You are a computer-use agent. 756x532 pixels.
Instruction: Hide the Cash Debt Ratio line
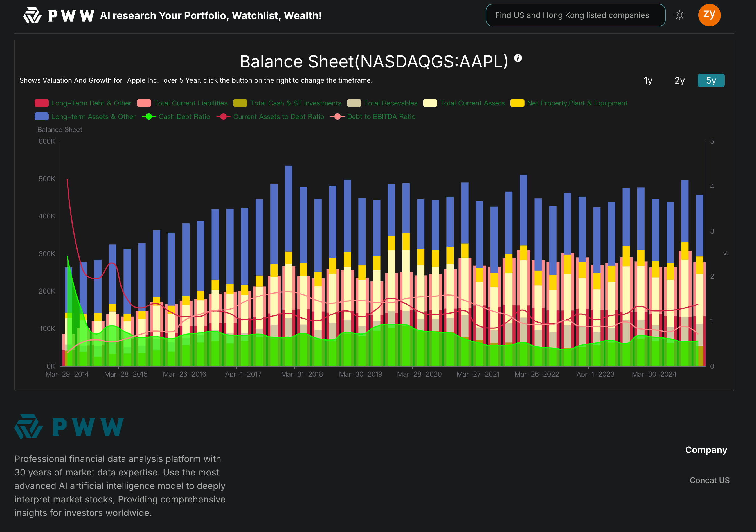(176, 116)
